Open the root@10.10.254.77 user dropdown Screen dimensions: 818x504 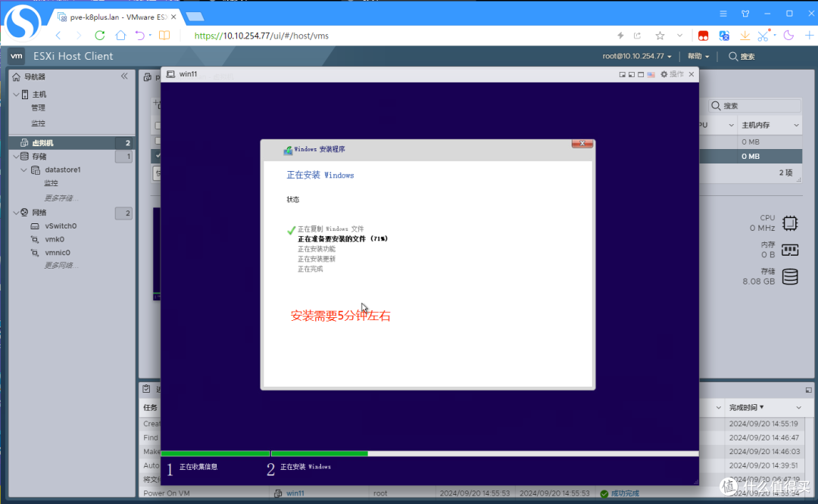click(x=637, y=56)
